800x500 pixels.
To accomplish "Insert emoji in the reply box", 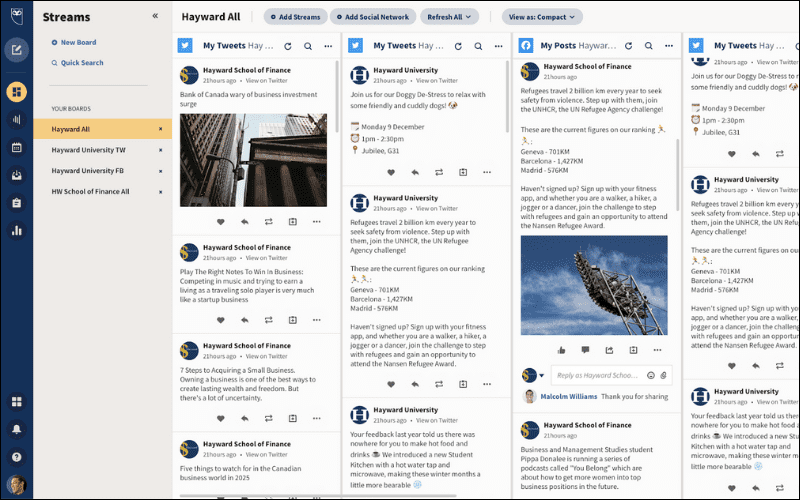I will pos(651,376).
